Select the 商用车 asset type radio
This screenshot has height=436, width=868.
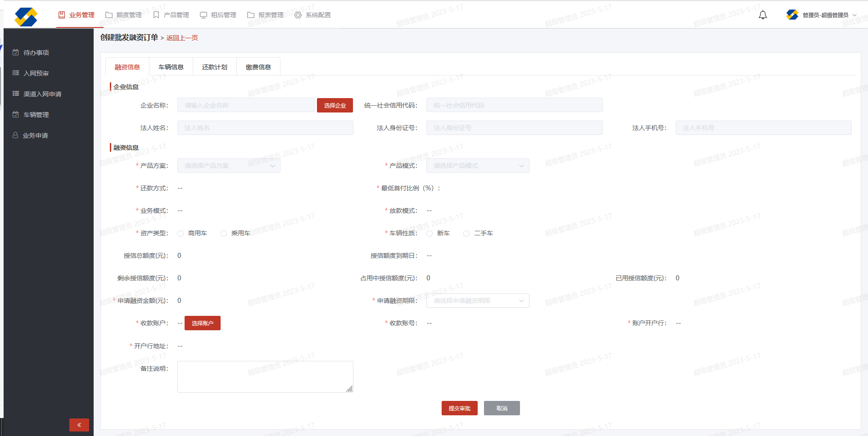point(181,234)
